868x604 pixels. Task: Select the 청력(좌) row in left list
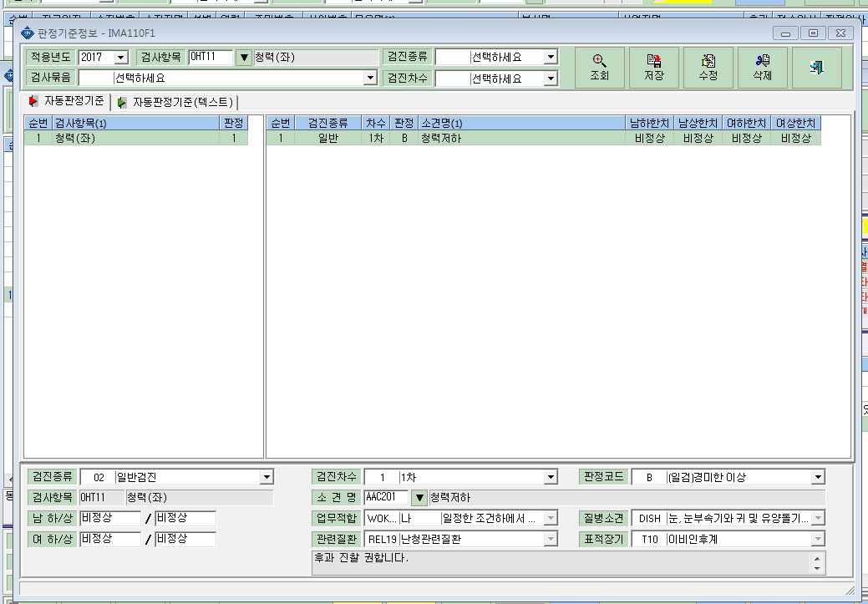(136, 138)
